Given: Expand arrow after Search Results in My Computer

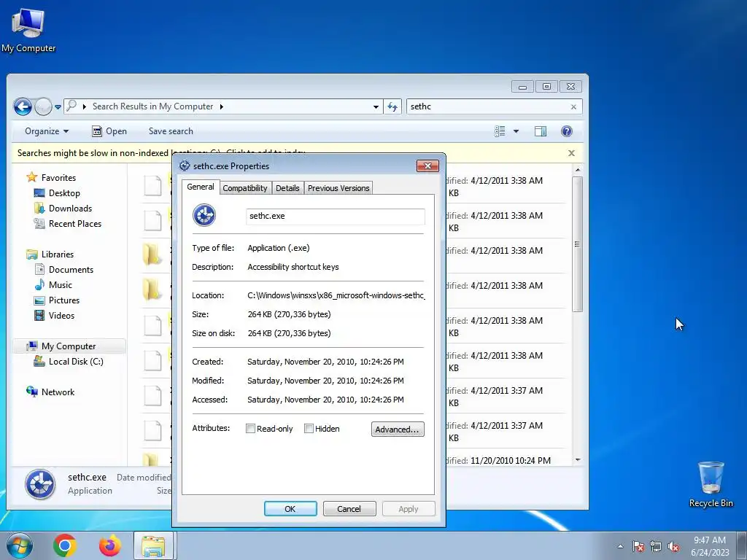Looking at the screenshot, I should 222,106.
